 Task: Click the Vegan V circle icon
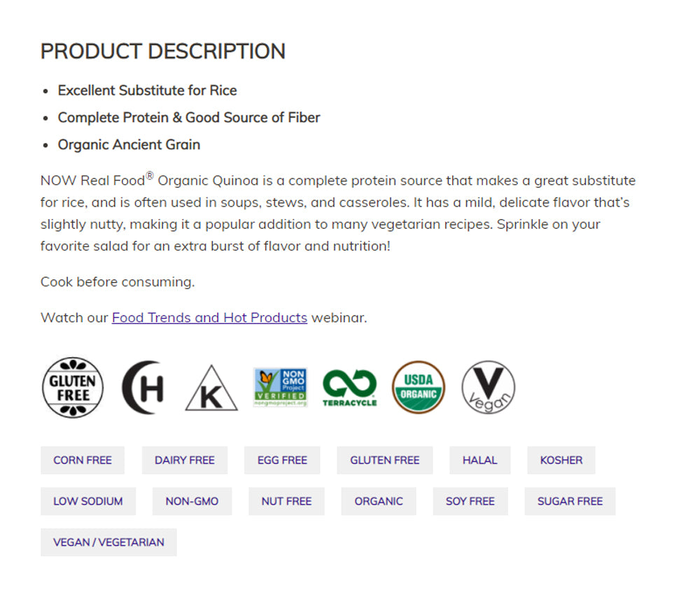pyautogui.click(x=488, y=388)
